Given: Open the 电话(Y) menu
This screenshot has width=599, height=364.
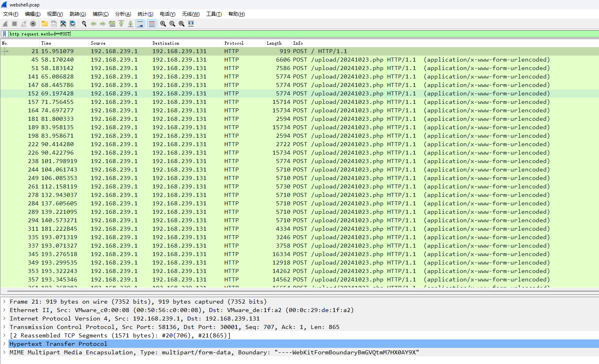Looking at the screenshot, I should point(168,14).
